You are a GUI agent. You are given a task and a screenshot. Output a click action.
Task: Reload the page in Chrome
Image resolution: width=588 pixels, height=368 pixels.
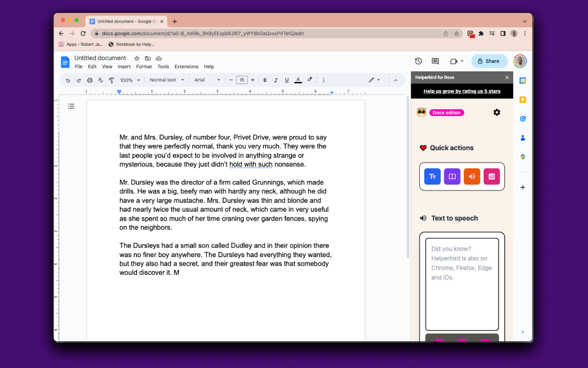pos(83,34)
